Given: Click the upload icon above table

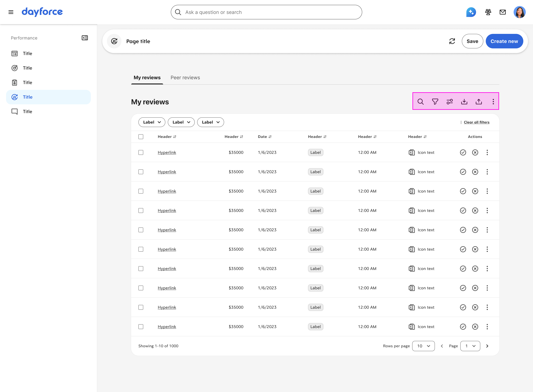Looking at the screenshot, I should (479, 102).
